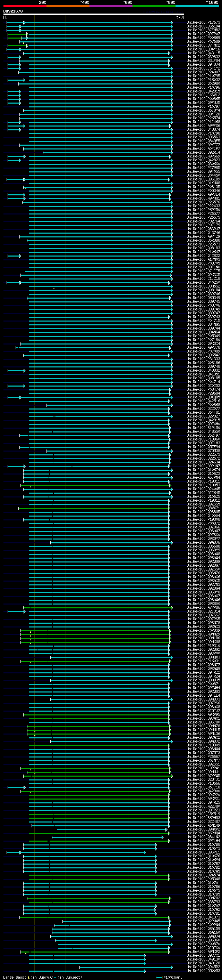Click the UniRef100_P08706 label
This screenshot has width=222, height=980.
pos(203,305)
